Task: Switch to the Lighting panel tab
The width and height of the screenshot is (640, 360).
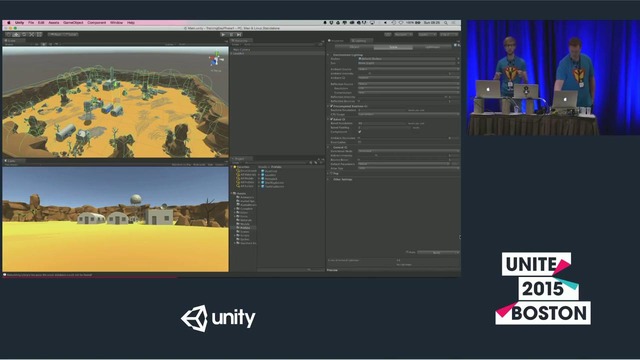Action: (x=361, y=41)
